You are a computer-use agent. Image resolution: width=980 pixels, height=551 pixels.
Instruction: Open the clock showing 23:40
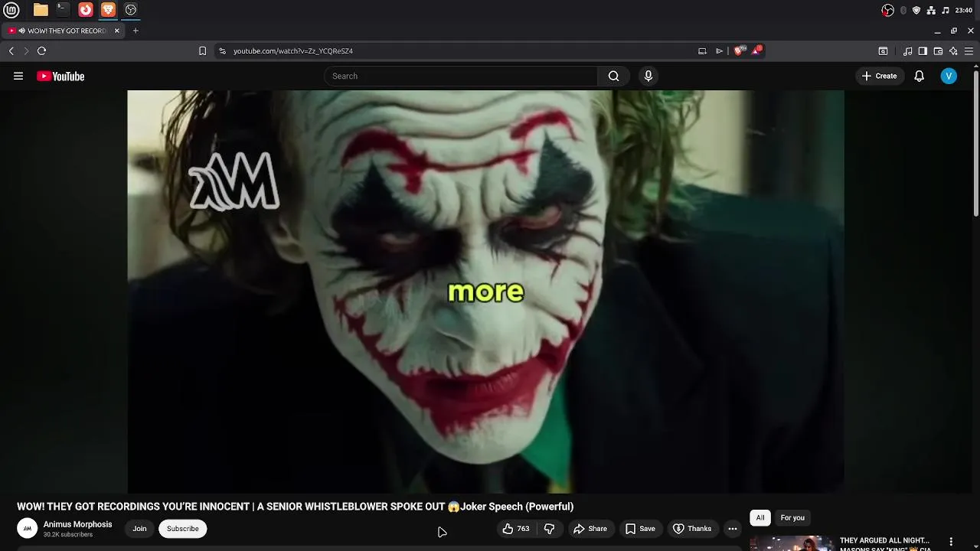point(964,10)
